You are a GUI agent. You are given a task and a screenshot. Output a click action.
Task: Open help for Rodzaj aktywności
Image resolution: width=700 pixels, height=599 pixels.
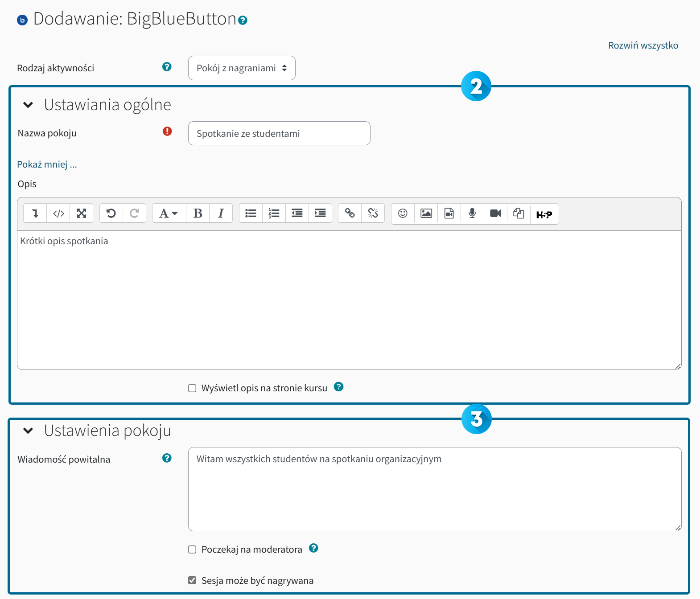(x=167, y=67)
